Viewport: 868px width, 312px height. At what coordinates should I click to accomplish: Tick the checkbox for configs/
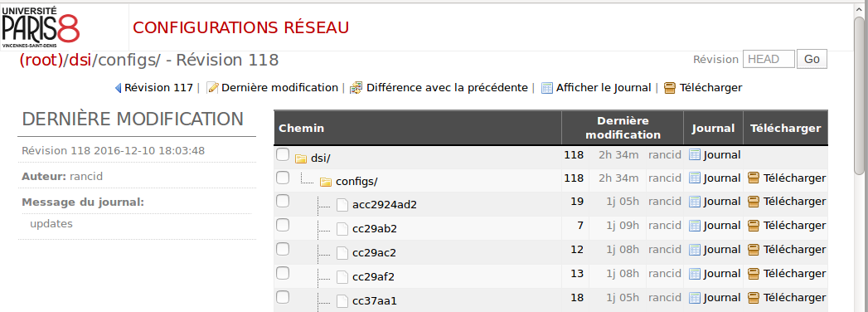(x=283, y=178)
